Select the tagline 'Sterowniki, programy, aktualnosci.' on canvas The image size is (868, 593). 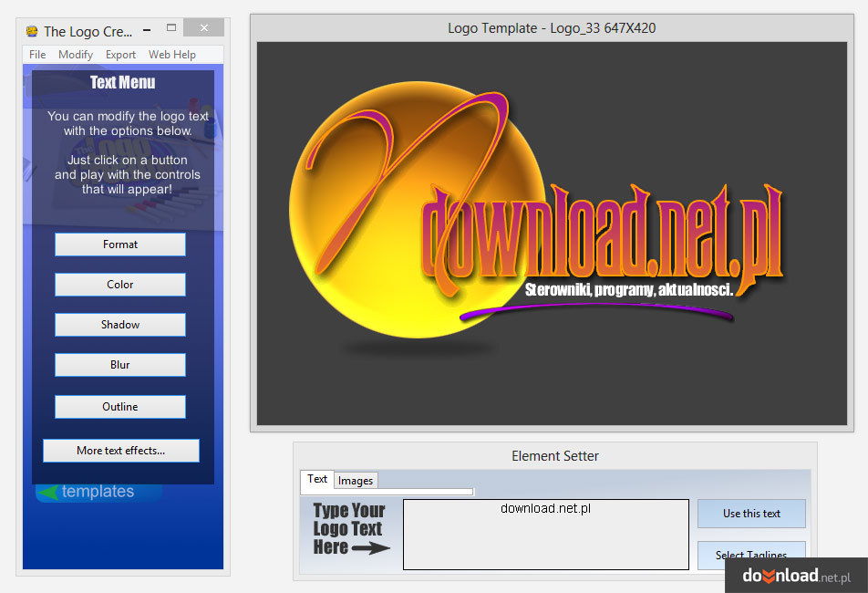[x=629, y=289]
